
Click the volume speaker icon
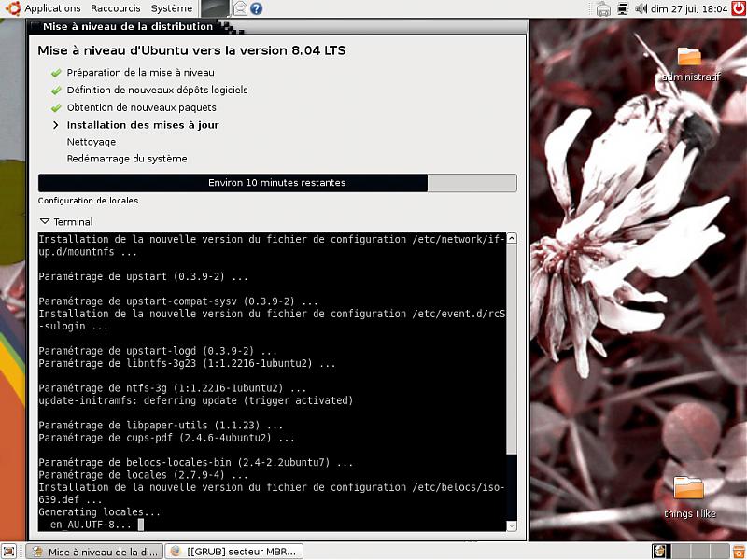641,8
